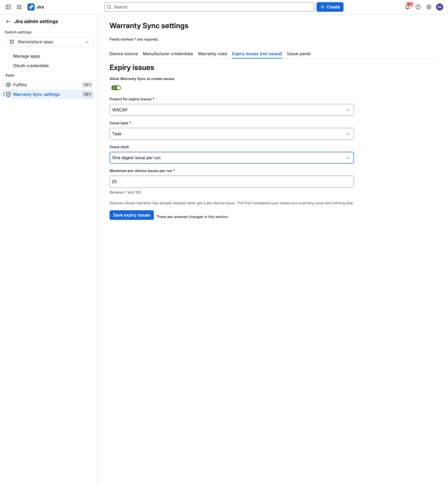Click the Jira logo
The width and height of the screenshot is (448, 486).
[x=36, y=7]
